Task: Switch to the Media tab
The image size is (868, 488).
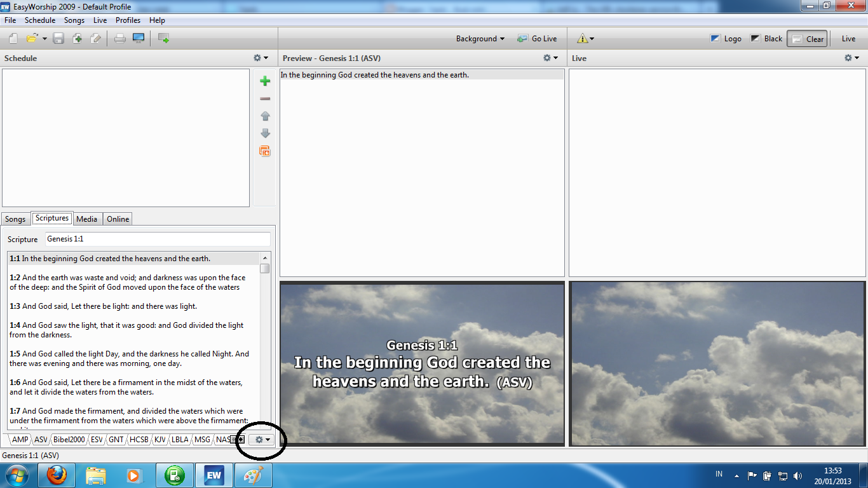Action: click(86, 219)
